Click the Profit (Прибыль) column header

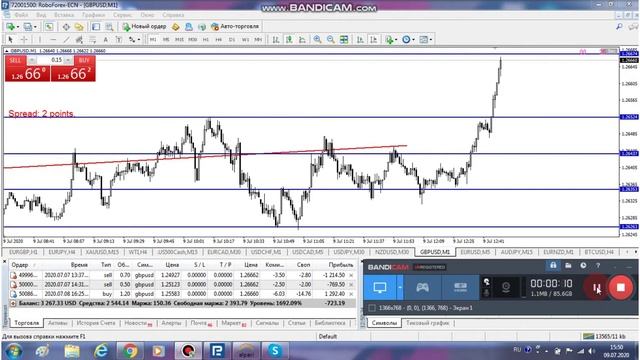[x=340, y=265]
